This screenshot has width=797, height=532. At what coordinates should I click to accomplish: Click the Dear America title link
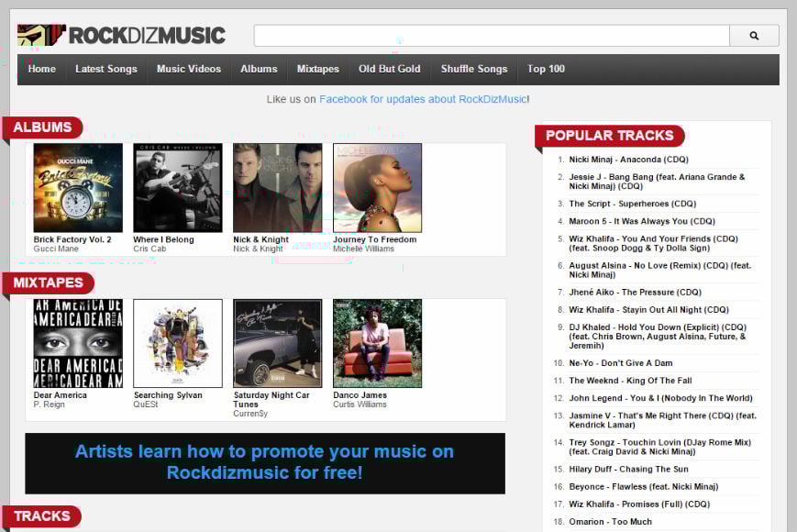[x=60, y=394]
